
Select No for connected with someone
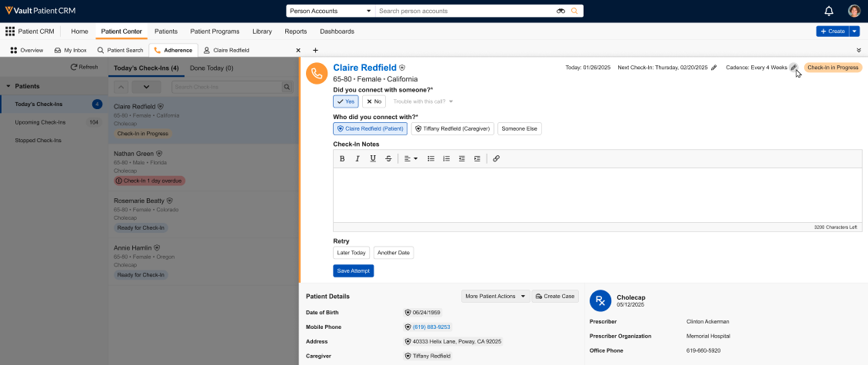pos(374,101)
